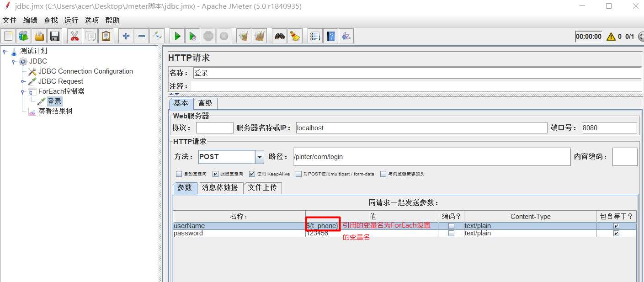This screenshot has height=282, width=644.
Task: Select the userName name cell
Action: pos(239,226)
